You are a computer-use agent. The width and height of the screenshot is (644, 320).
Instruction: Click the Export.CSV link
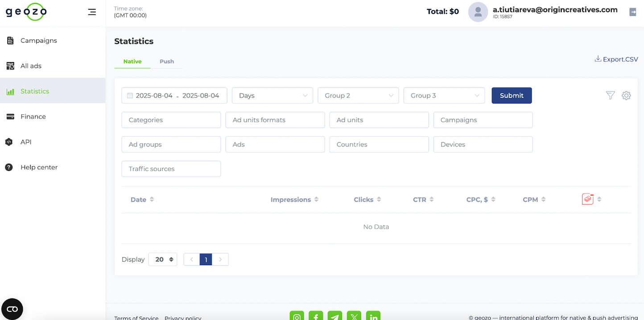616,59
